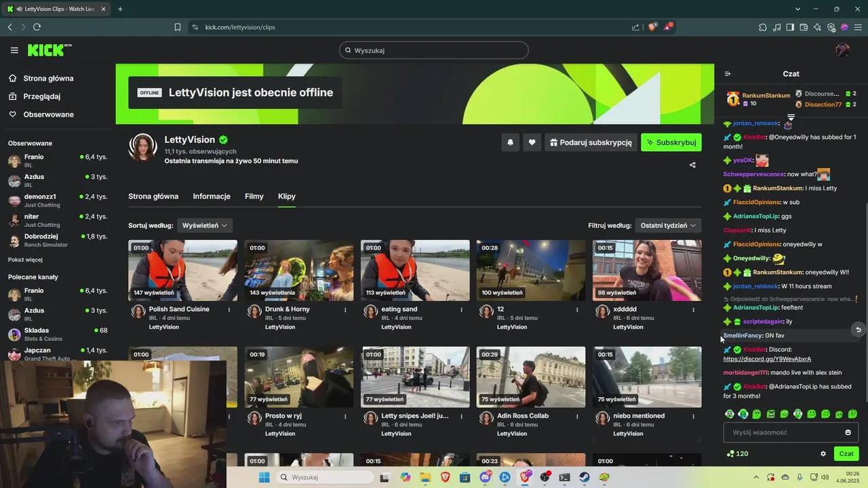Reload the page
Image resolution: width=868 pixels, height=488 pixels.
point(37,27)
